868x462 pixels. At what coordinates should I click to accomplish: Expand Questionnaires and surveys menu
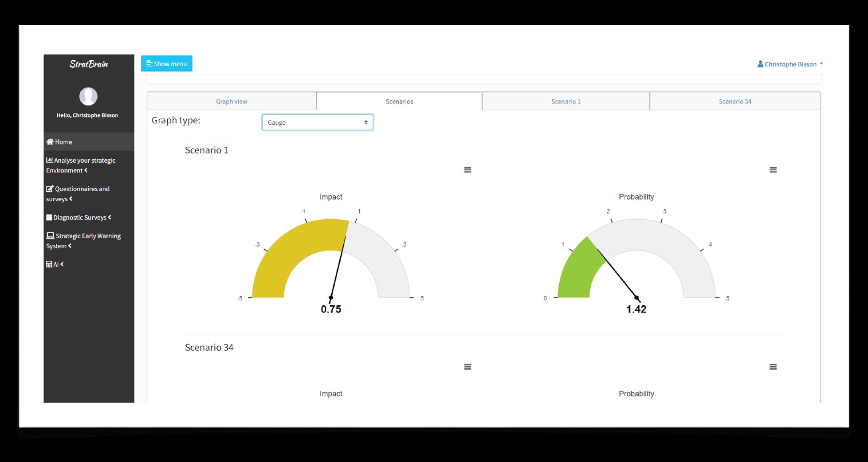(78, 194)
